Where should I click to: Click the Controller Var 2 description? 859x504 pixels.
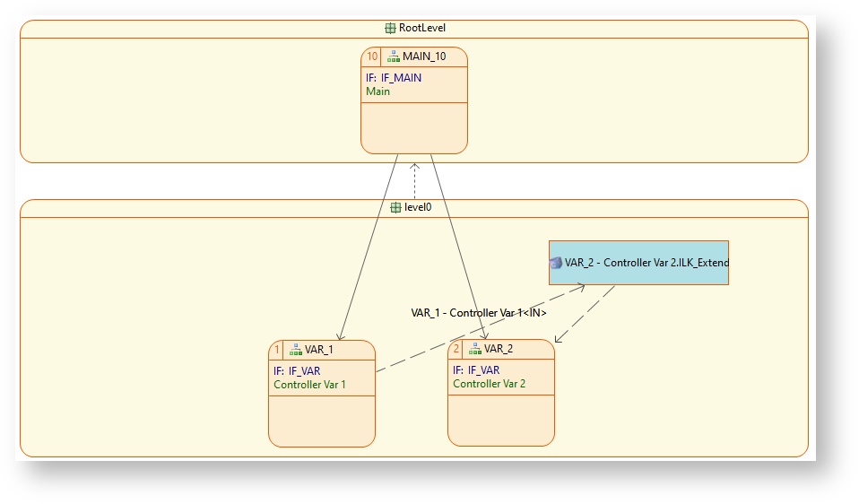click(x=489, y=384)
